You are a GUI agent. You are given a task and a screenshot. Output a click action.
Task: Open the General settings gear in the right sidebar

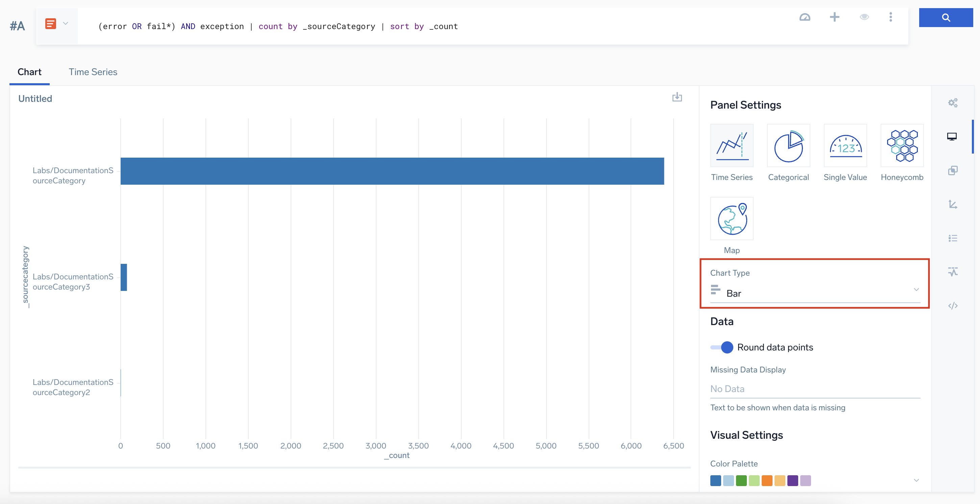click(953, 102)
